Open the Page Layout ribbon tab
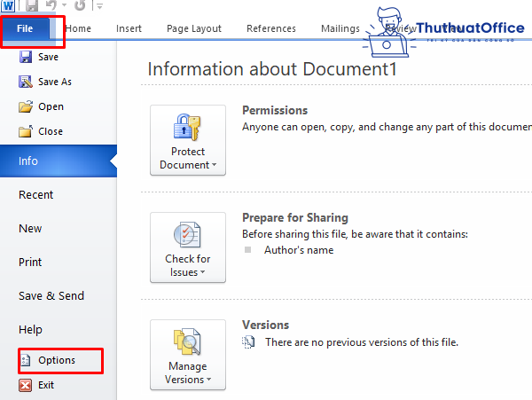This screenshot has width=532, height=400. [x=194, y=29]
